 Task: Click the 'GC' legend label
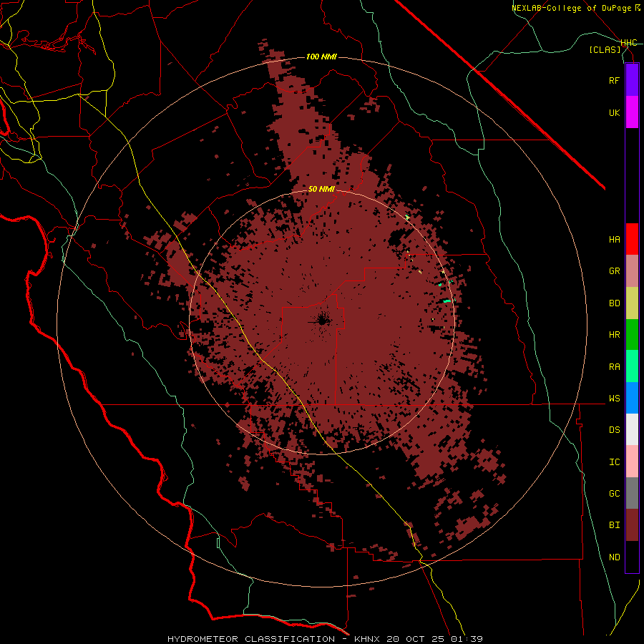click(615, 494)
